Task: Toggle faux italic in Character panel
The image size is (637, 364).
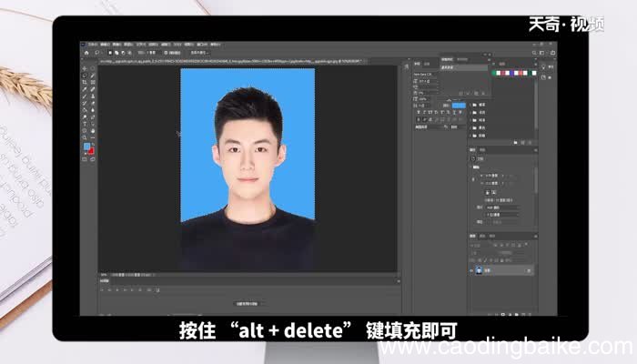Action: tap(425, 113)
